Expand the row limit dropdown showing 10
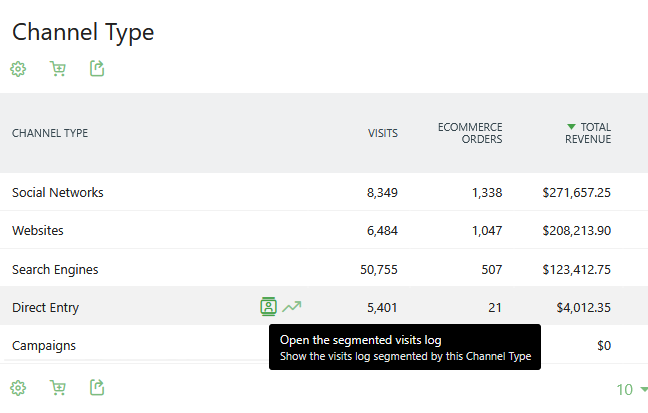 631,389
